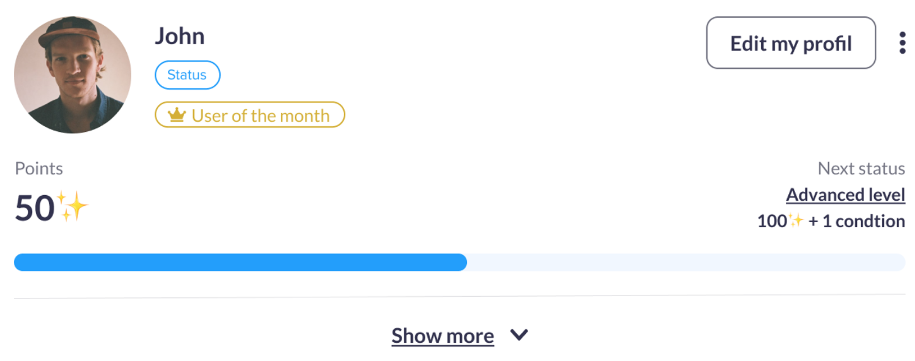Click the crown icon in User of the month

(176, 115)
